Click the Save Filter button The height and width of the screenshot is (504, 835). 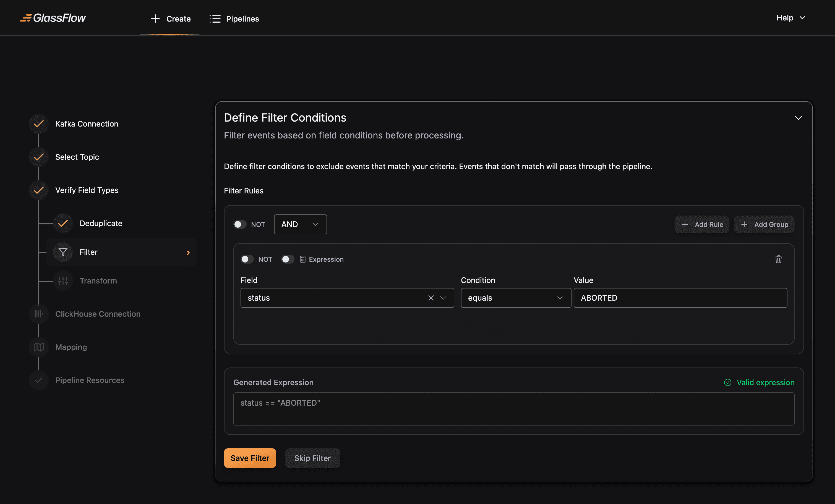(x=250, y=458)
